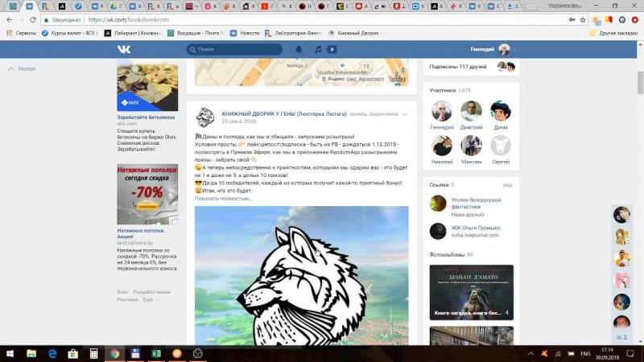Open VK notifications bell

coord(299,49)
